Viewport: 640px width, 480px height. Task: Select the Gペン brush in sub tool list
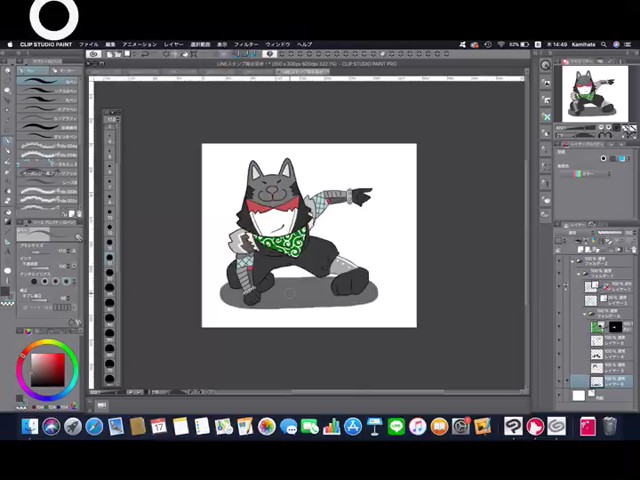click(x=47, y=81)
